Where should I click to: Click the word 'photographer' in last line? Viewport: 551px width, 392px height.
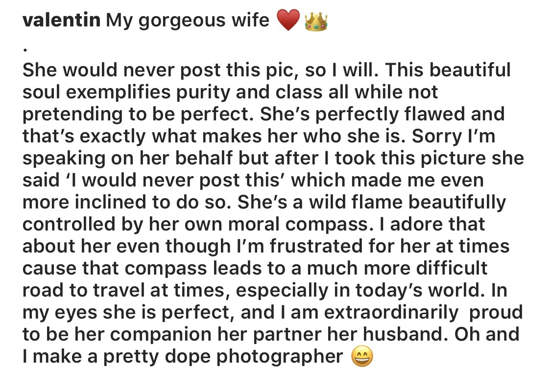(x=279, y=357)
